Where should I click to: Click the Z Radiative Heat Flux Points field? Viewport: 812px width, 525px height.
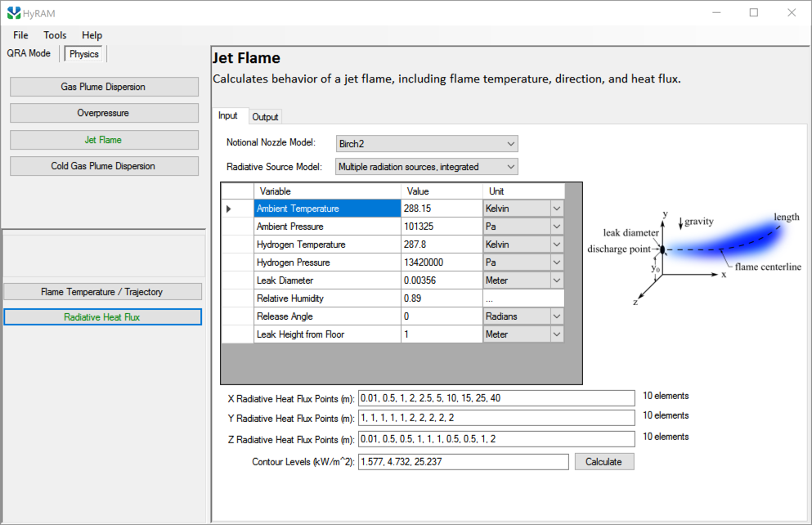click(x=496, y=439)
